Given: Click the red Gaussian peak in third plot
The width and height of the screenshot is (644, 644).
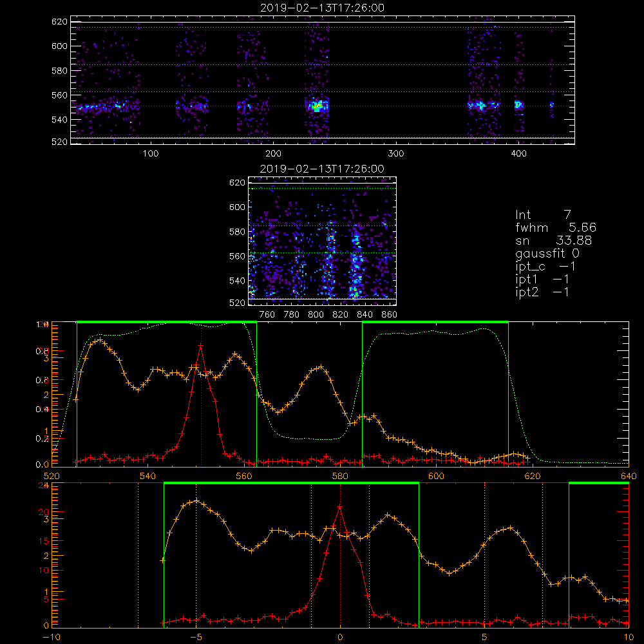Looking at the screenshot, I should [x=200, y=346].
